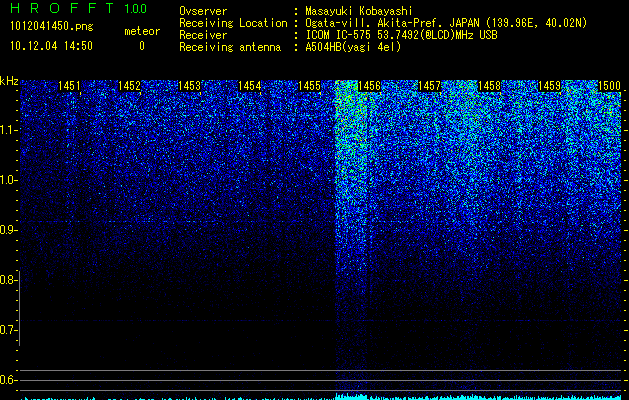Select the Ogata-vill. Akita-Pref. JAPAN location text
Image resolution: width=629 pixels, height=400 pixels.
[x=446, y=23]
